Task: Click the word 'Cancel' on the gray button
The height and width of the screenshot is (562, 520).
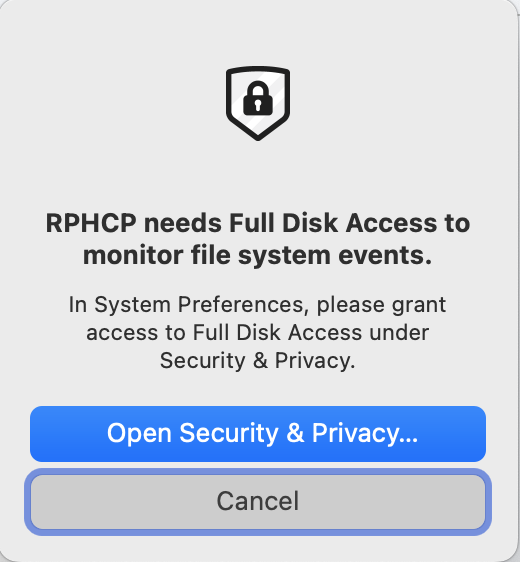Action: 258,501
